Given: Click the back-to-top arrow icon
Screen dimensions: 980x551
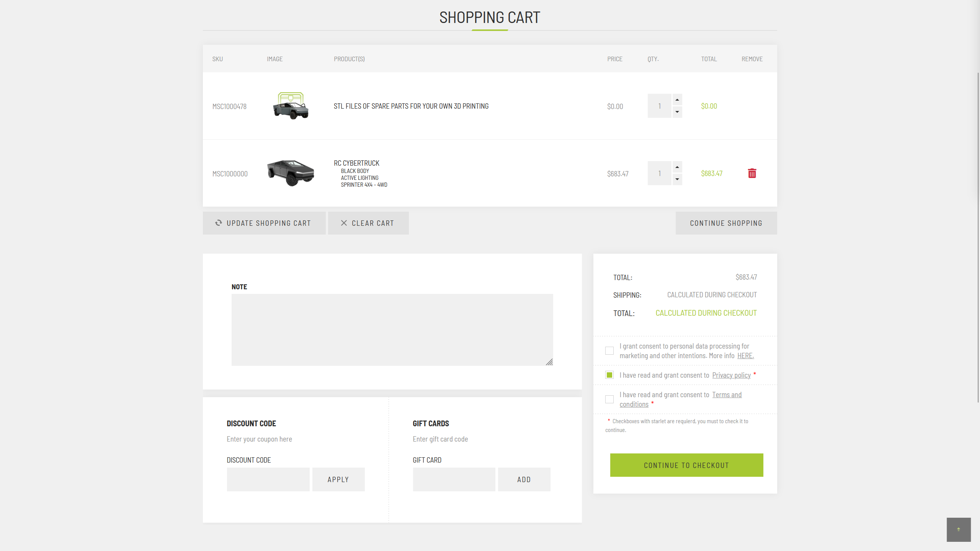Looking at the screenshot, I should pyautogui.click(x=959, y=530).
